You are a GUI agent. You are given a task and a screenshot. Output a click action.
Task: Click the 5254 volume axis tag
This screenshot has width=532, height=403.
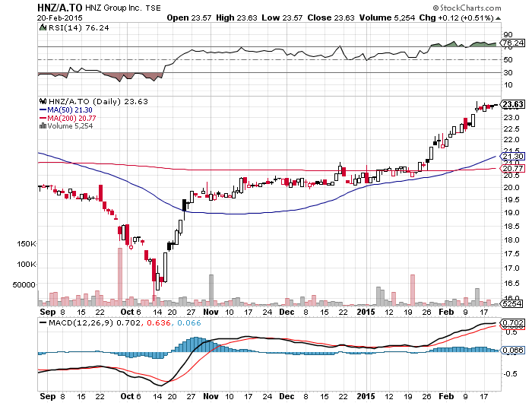[x=511, y=303]
